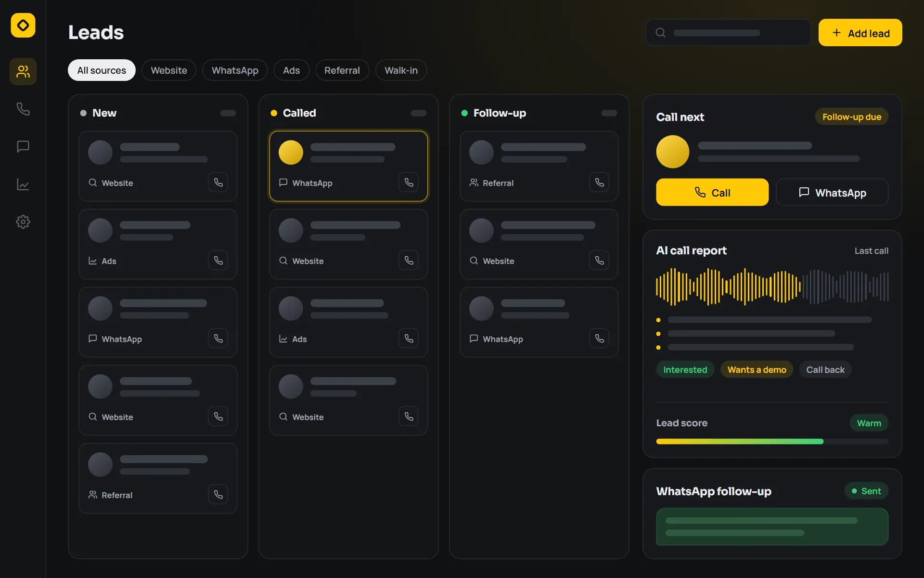Click the Add lead button

click(x=860, y=33)
